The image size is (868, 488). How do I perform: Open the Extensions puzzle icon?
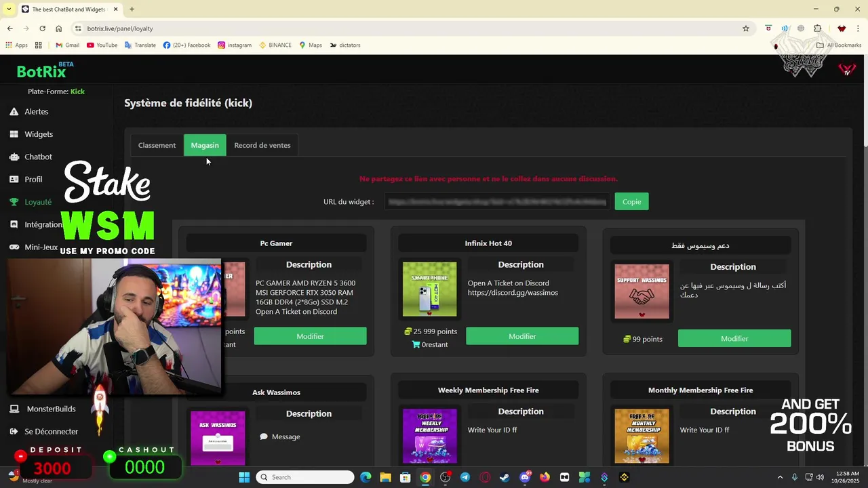coord(817,28)
